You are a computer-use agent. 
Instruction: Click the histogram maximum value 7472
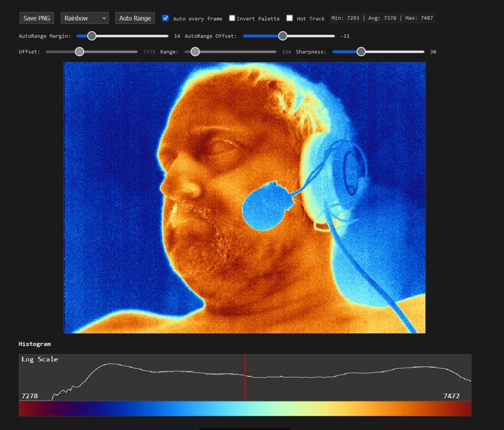click(451, 396)
